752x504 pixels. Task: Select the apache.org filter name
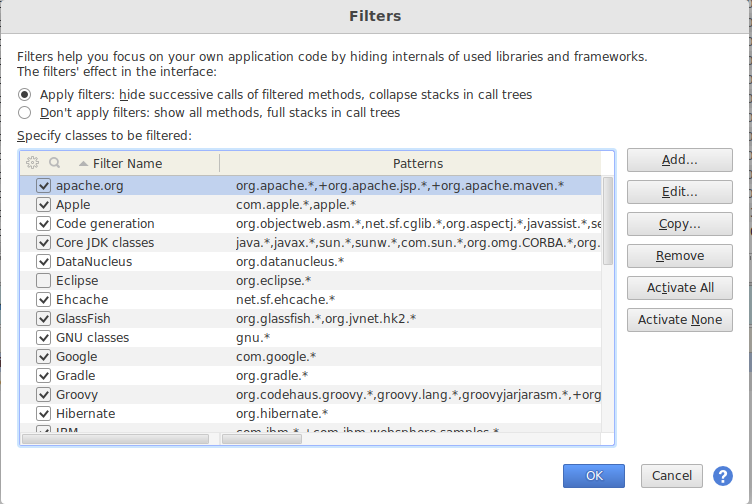tap(90, 186)
